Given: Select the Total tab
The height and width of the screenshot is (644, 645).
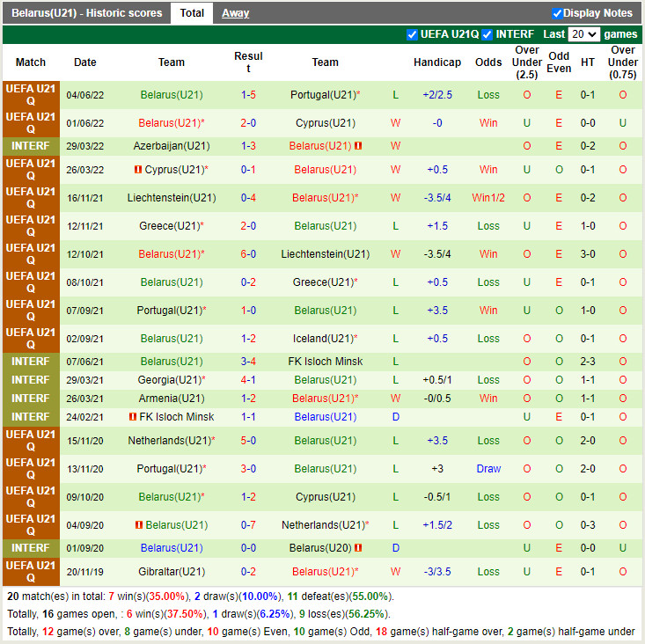Looking at the screenshot, I should (192, 13).
